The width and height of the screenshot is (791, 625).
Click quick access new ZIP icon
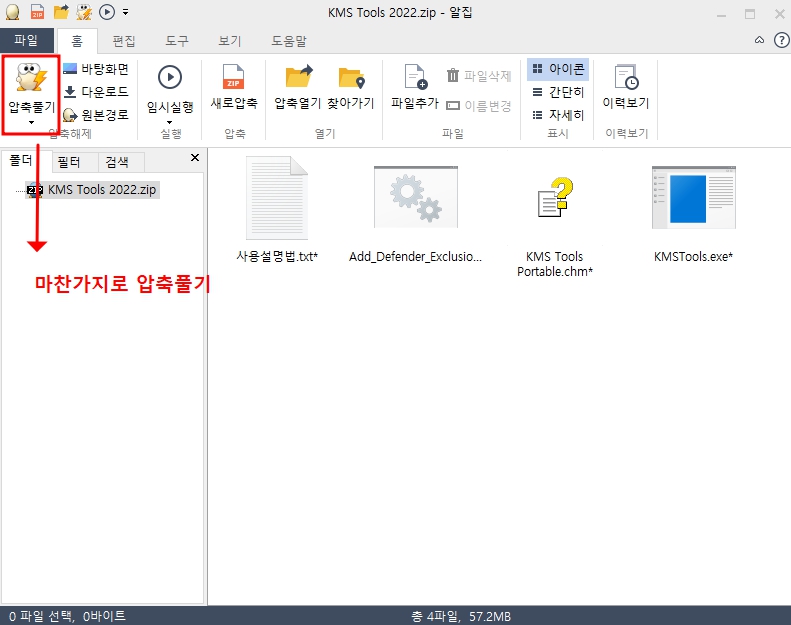coord(37,12)
